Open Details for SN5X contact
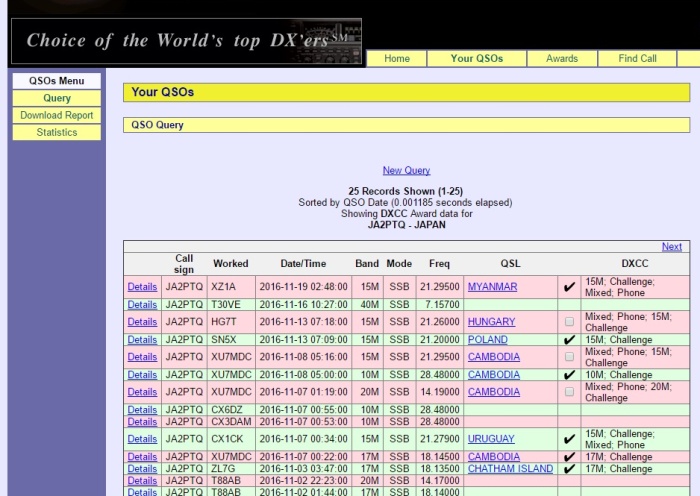The image size is (700, 496). pos(142,340)
